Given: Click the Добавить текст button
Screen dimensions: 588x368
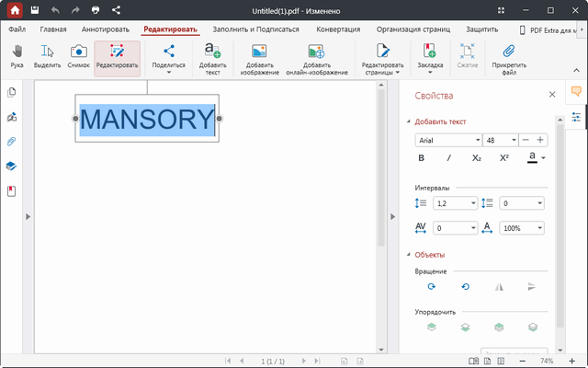Looking at the screenshot, I should [x=212, y=57].
